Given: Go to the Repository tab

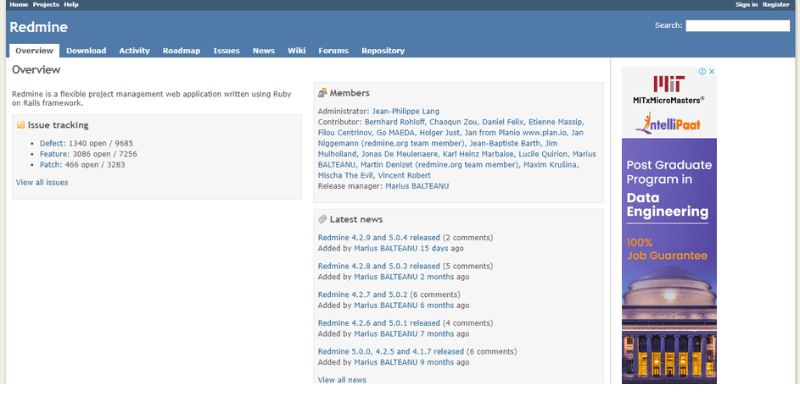Looking at the screenshot, I should point(383,51).
